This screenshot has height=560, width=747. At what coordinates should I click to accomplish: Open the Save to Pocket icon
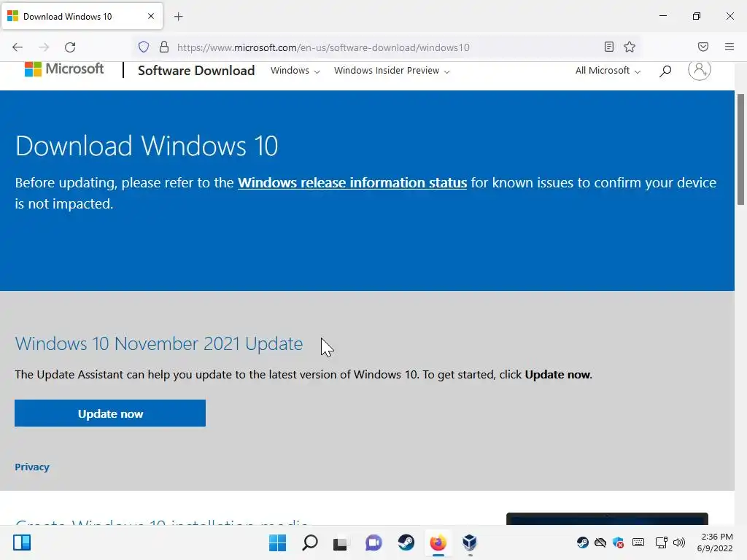(x=703, y=47)
